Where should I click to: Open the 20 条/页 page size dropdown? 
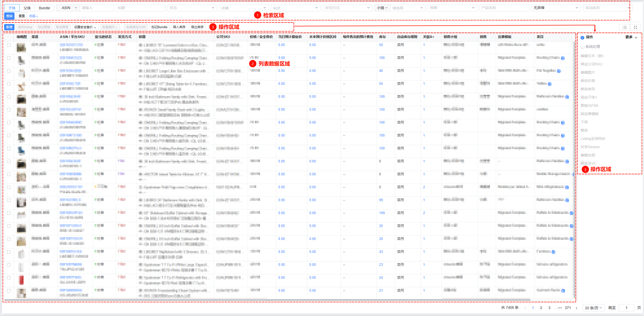click(x=593, y=308)
